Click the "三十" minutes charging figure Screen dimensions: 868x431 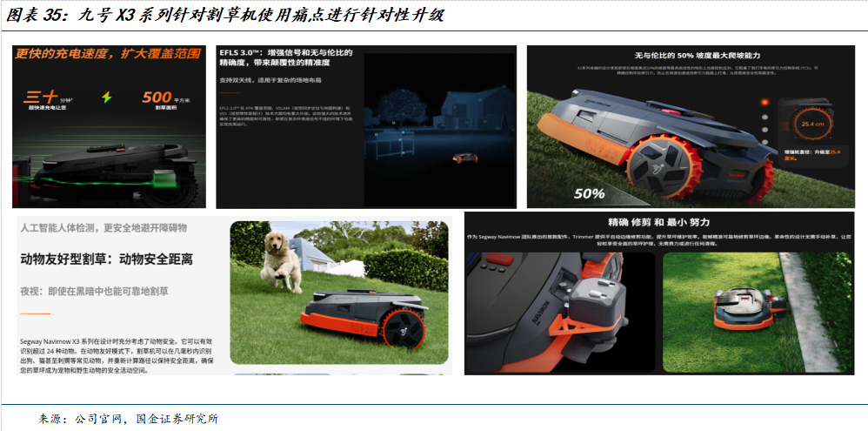coord(41,97)
